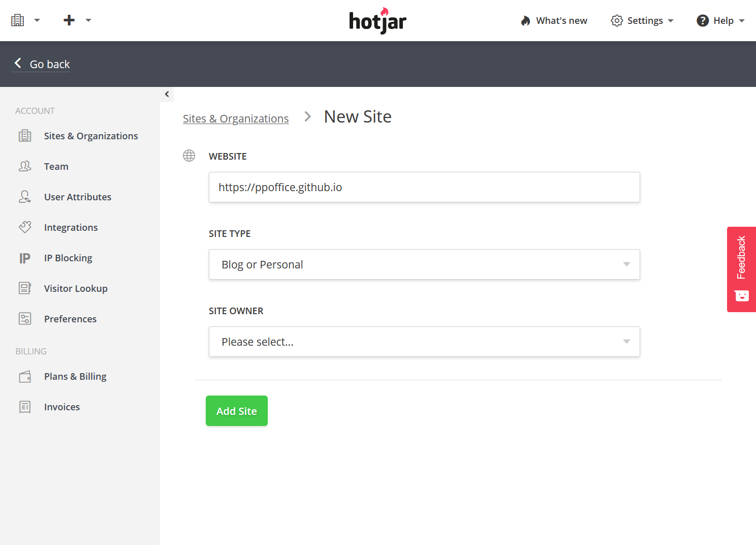Open the red Feedback tab

[741, 269]
